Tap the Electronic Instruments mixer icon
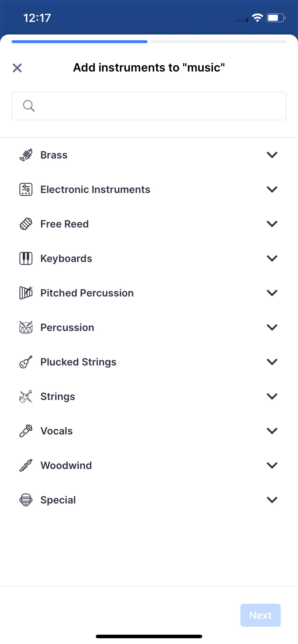The height and width of the screenshot is (644, 298). click(26, 189)
